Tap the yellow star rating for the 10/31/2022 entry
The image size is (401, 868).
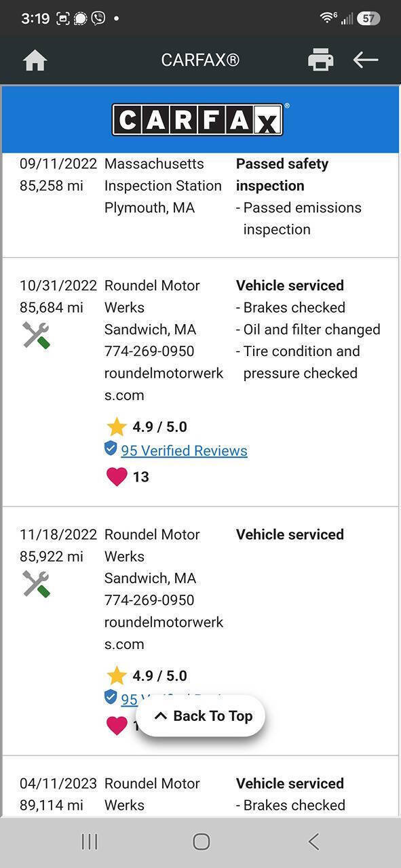(117, 427)
